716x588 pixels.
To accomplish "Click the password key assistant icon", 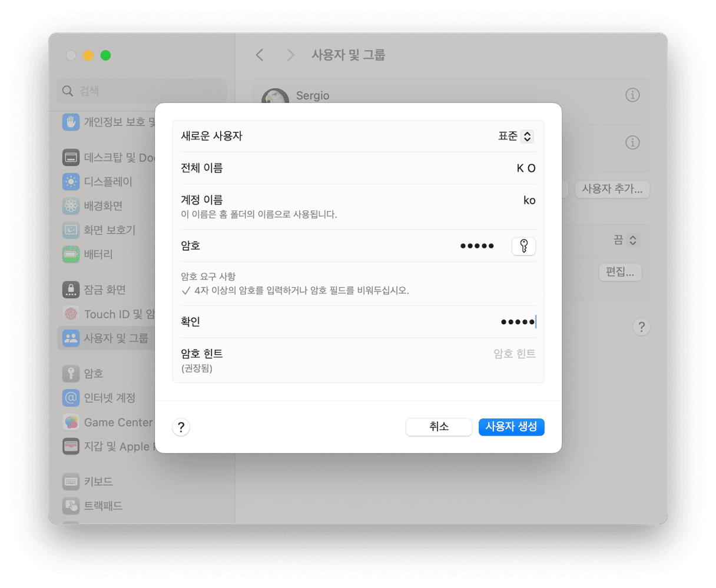I will [523, 246].
